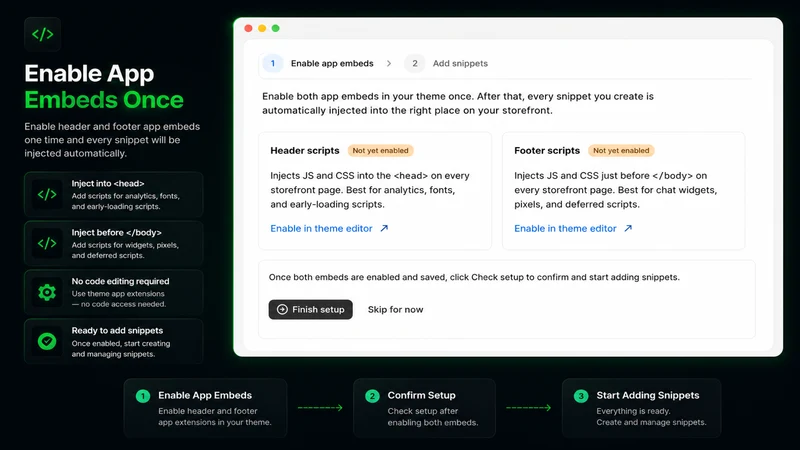Open Enable in theme editor for Header scripts
The width and height of the screenshot is (800, 450).
pos(321,229)
